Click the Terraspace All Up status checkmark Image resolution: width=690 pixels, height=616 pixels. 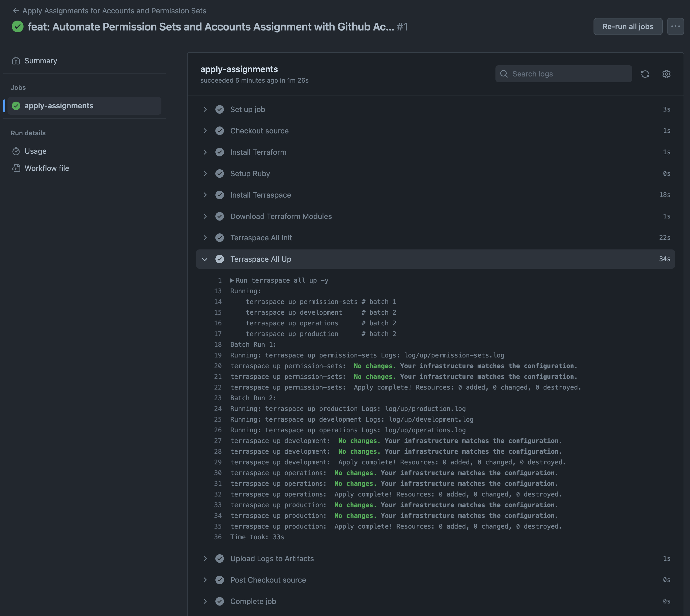coord(219,259)
